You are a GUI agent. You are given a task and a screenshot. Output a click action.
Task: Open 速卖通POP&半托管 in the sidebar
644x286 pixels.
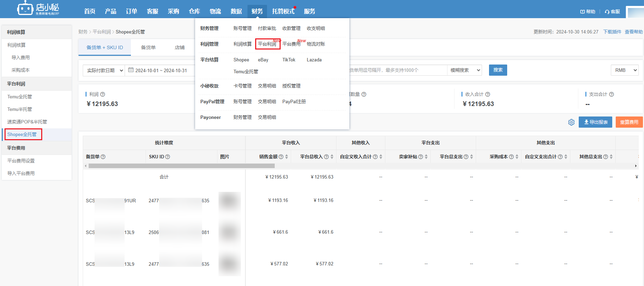click(x=27, y=122)
